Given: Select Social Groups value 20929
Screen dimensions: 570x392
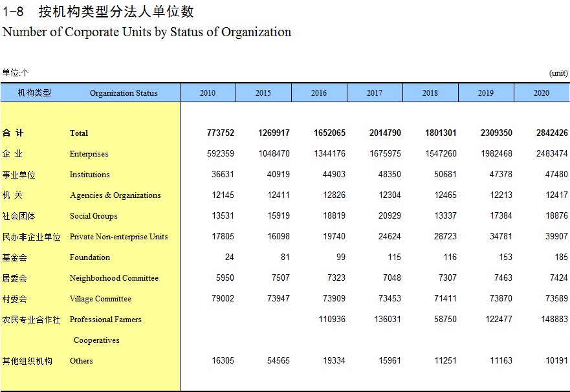Looking at the screenshot, I should click(389, 216).
